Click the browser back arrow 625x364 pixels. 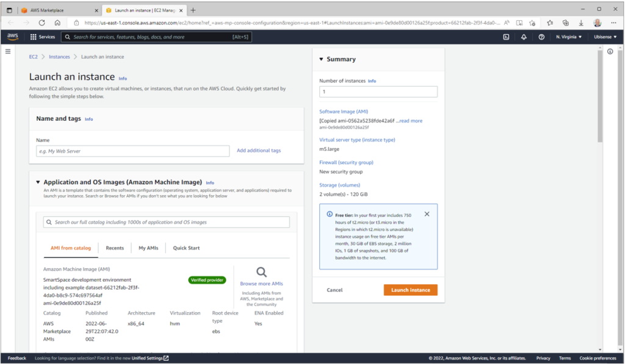pyautogui.click(x=11, y=23)
